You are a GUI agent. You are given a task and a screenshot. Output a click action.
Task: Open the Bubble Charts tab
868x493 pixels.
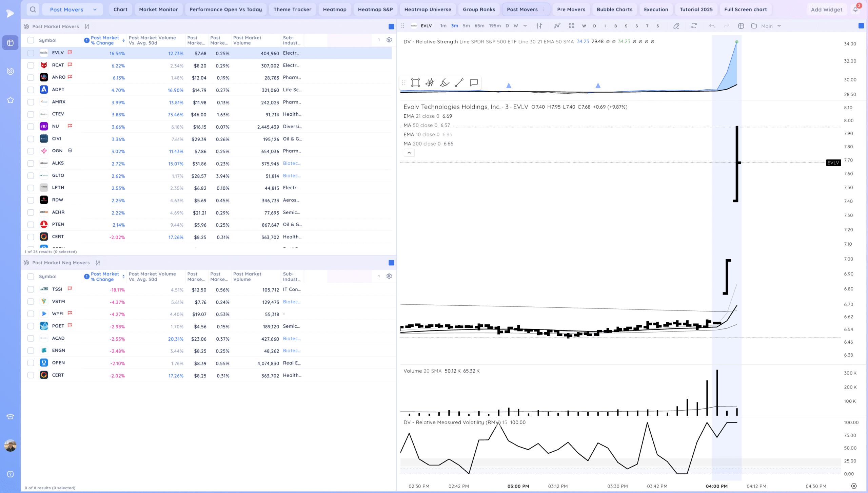pos(614,10)
